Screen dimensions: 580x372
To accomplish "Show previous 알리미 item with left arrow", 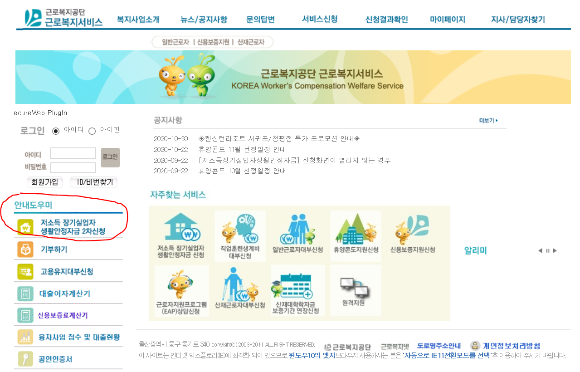I will (x=540, y=251).
